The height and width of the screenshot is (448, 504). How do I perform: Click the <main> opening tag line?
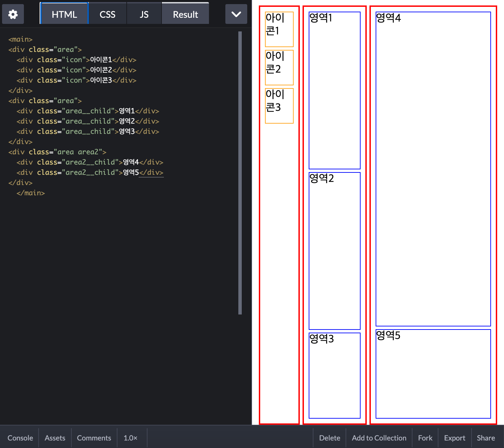click(20, 39)
